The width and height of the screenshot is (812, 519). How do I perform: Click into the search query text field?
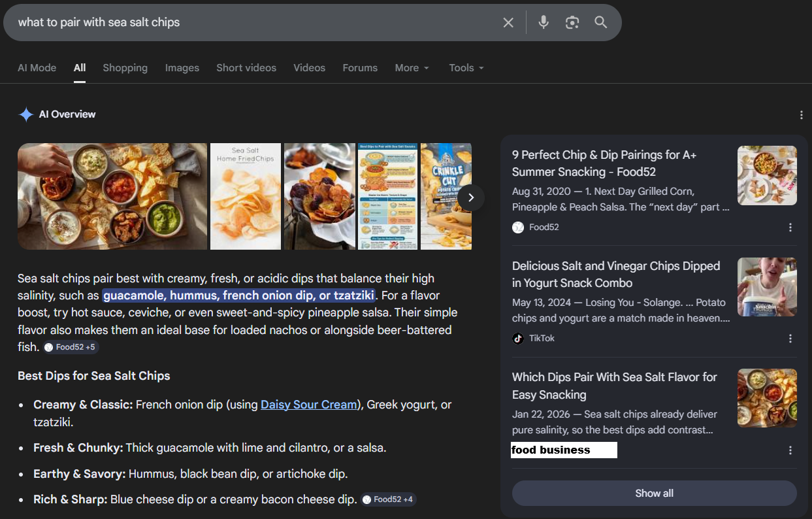248,23
